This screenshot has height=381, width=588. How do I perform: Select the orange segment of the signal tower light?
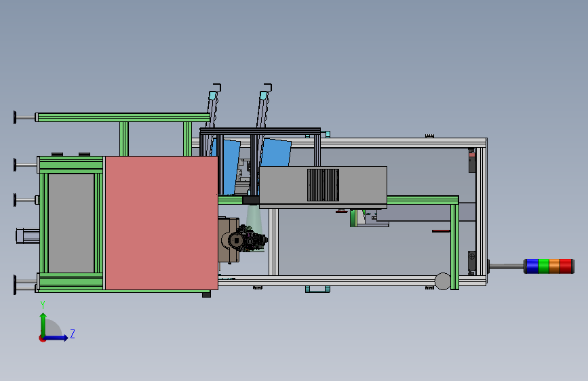coord(554,266)
